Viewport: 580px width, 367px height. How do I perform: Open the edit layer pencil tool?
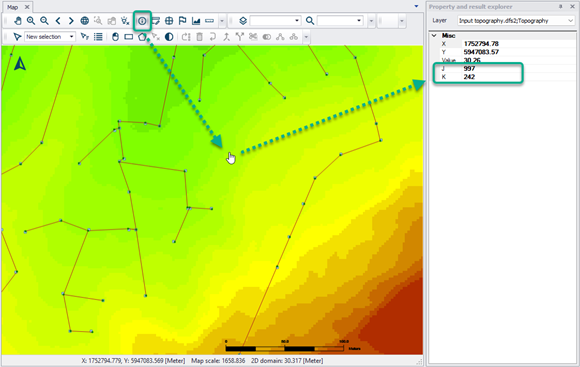coord(156,21)
